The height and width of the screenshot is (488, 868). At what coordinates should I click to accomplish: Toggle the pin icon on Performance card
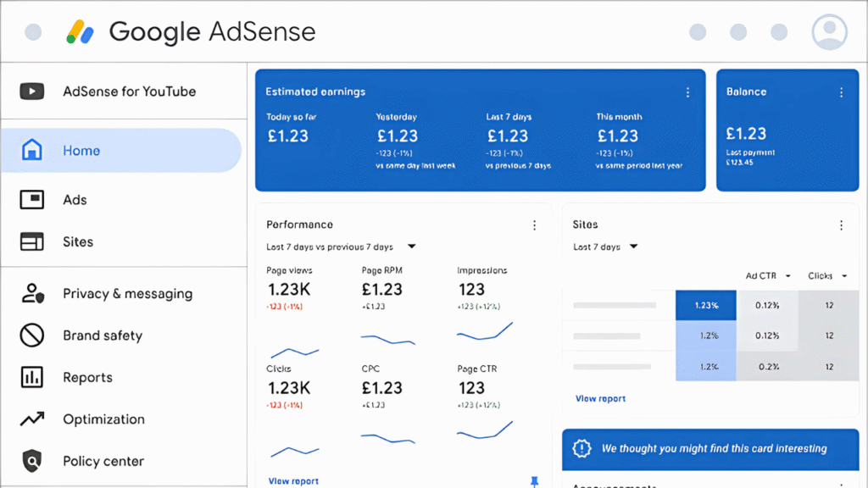(x=534, y=481)
